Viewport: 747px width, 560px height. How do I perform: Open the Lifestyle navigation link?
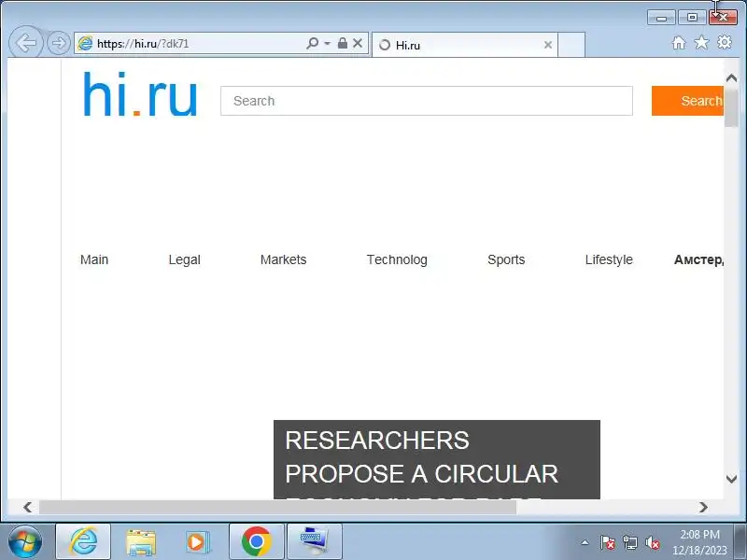609,259
